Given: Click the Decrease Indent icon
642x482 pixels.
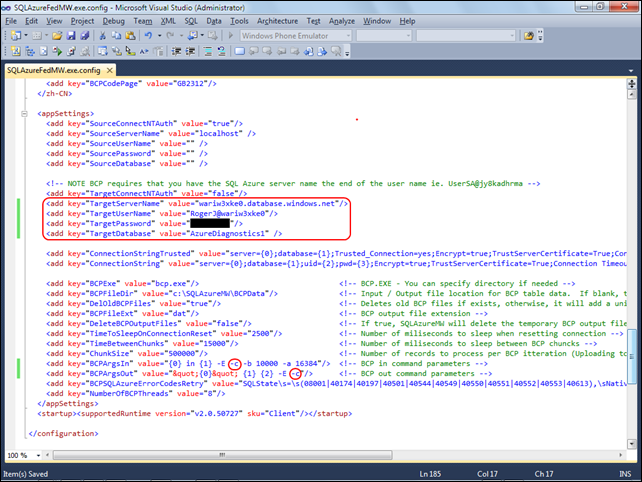Looking at the screenshot, I should [176, 51].
